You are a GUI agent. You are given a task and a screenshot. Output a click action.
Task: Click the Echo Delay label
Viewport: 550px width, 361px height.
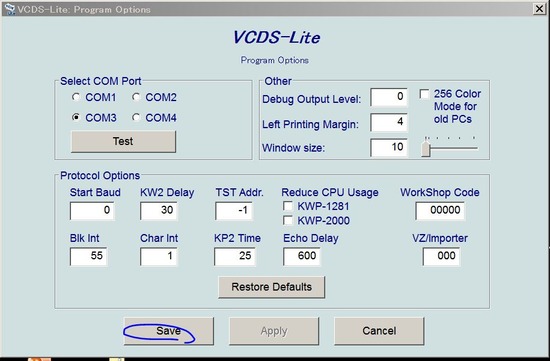(x=311, y=238)
